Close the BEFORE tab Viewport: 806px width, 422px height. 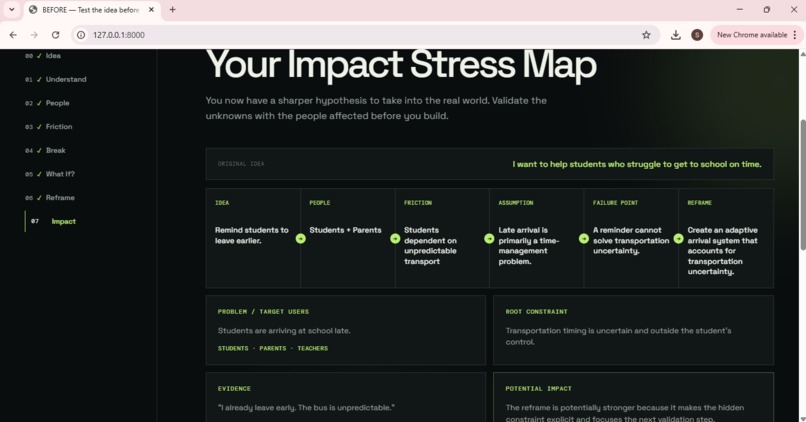coord(151,10)
